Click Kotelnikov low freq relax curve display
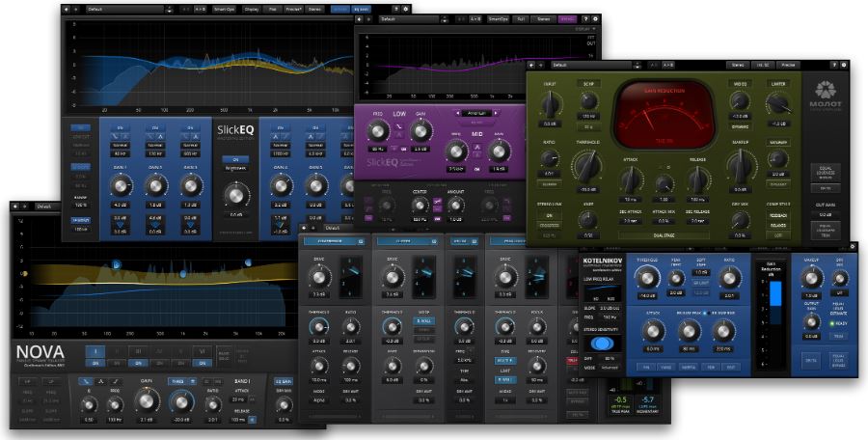The width and height of the screenshot is (868, 440). point(602,294)
